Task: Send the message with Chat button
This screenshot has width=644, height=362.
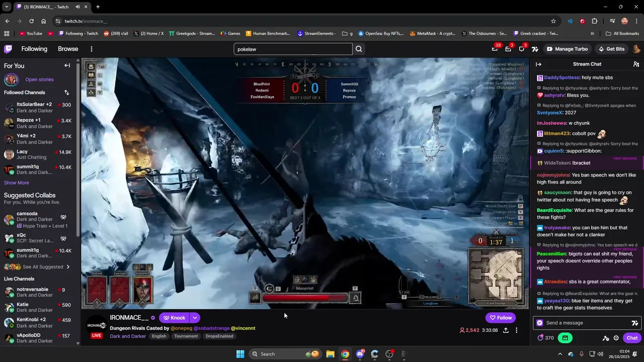Action: coord(632,338)
